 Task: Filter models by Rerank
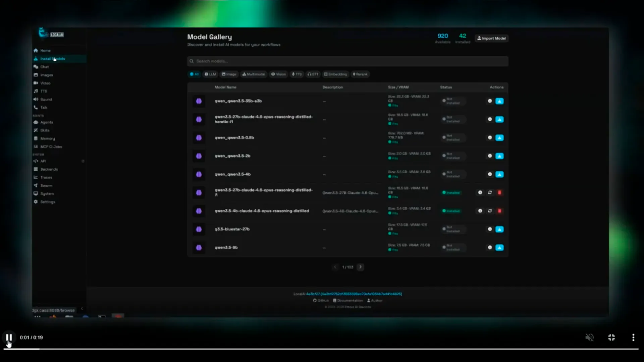pos(360,74)
